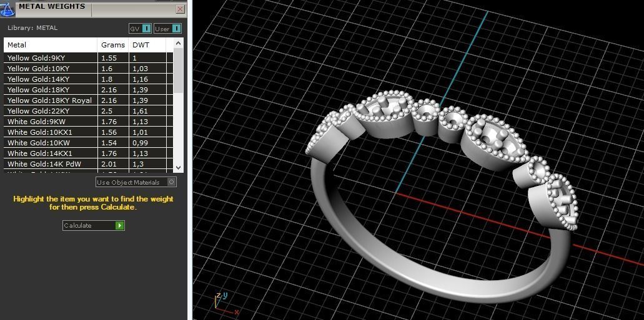Click the 2.5 grams value for 22KY

pos(106,111)
